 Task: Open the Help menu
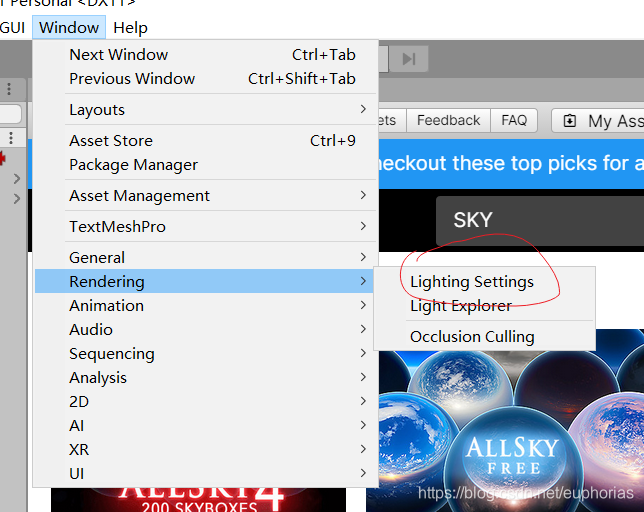point(130,28)
